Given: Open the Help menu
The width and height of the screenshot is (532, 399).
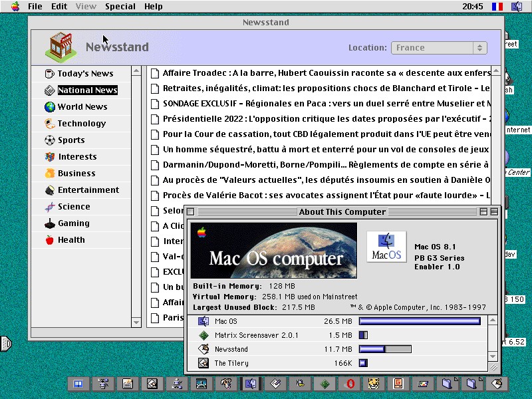Looking at the screenshot, I should [x=154, y=7].
